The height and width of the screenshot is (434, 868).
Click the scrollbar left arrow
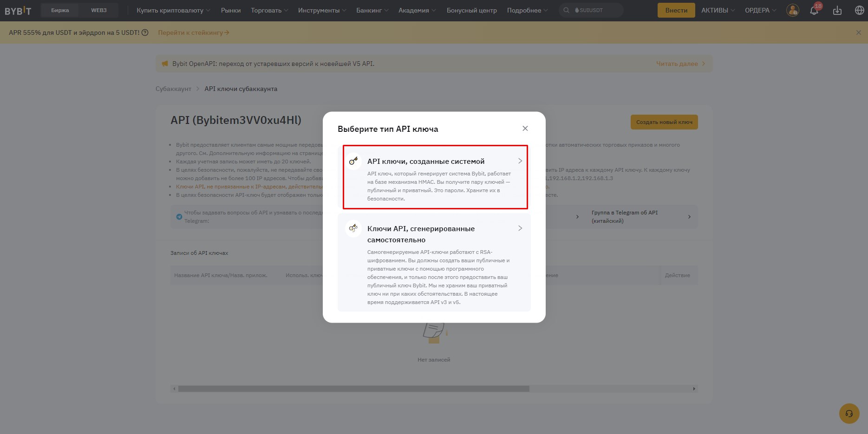[174, 389]
